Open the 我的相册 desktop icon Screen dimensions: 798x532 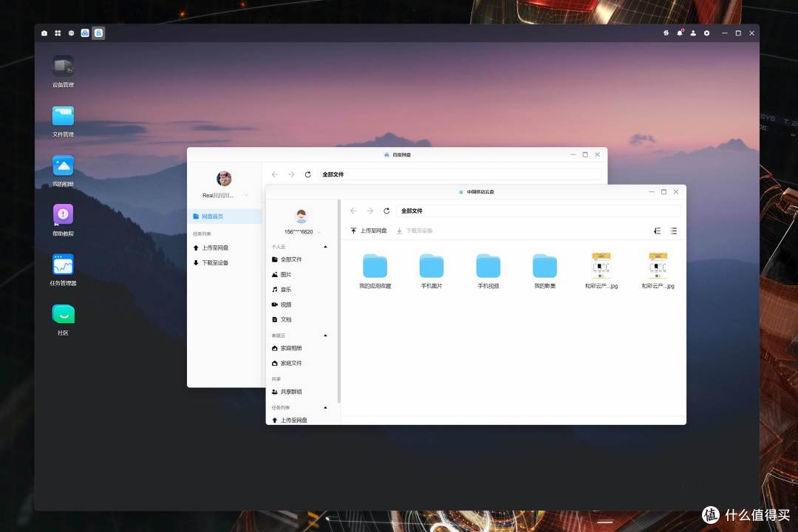click(63, 166)
